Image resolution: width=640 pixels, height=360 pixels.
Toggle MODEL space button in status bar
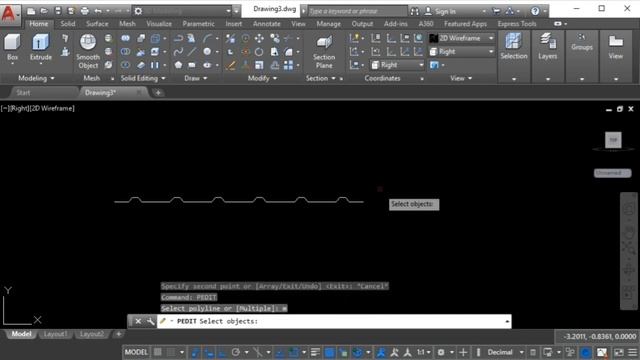coord(136,352)
